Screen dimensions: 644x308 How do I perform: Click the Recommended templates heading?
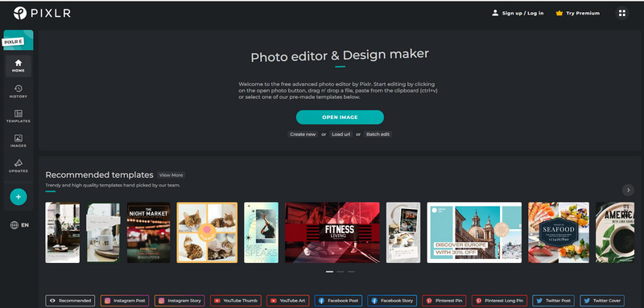[99, 175]
